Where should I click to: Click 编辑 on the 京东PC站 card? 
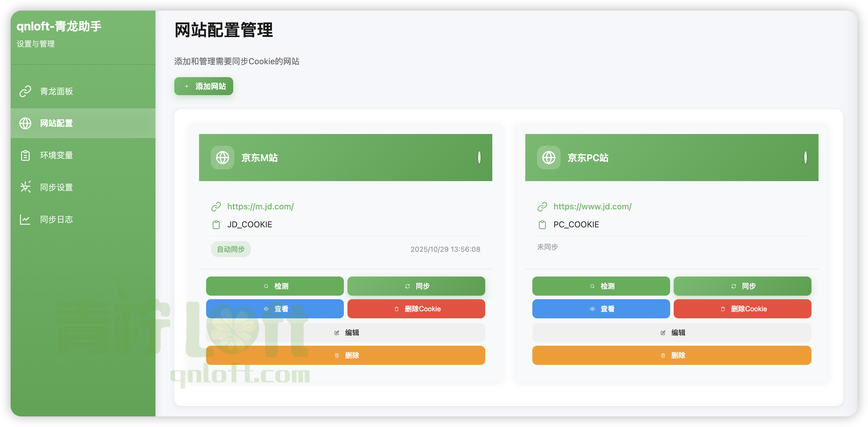click(672, 332)
